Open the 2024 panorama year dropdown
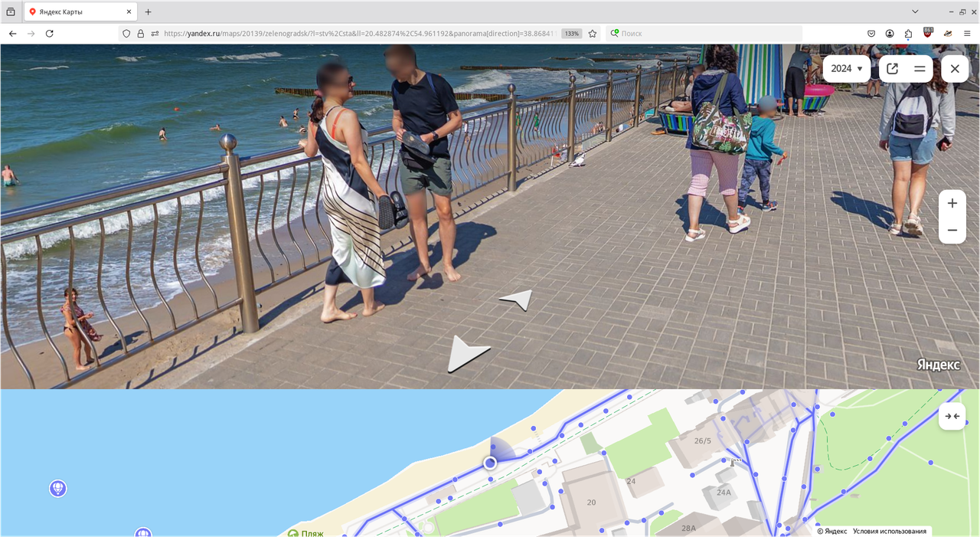Screen dimensions: 980x537 pos(847,69)
